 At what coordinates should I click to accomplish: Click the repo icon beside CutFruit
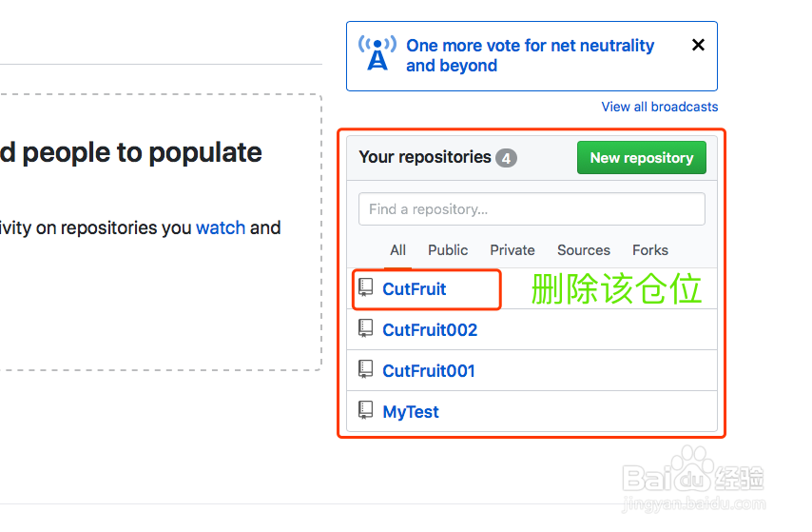(366, 287)
